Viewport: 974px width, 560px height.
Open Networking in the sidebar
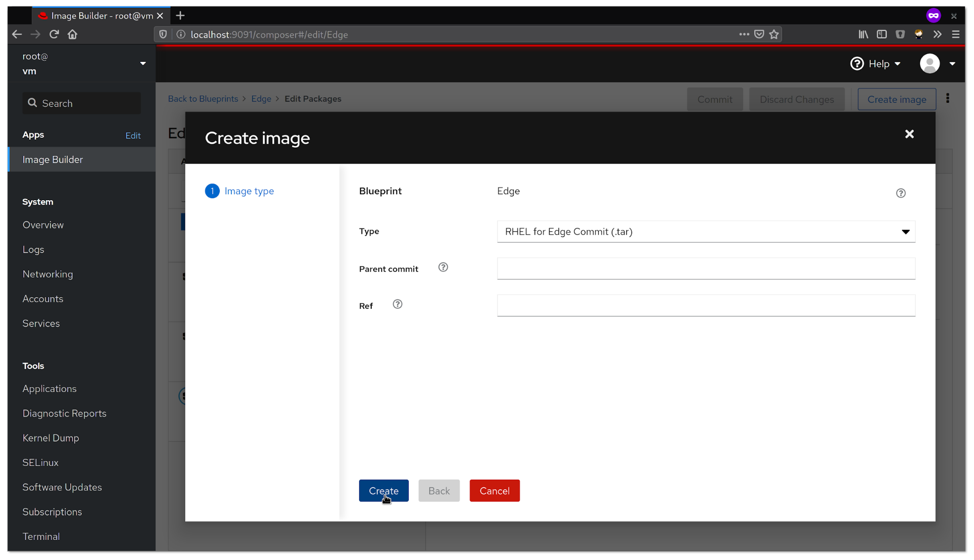pos(48,274)
